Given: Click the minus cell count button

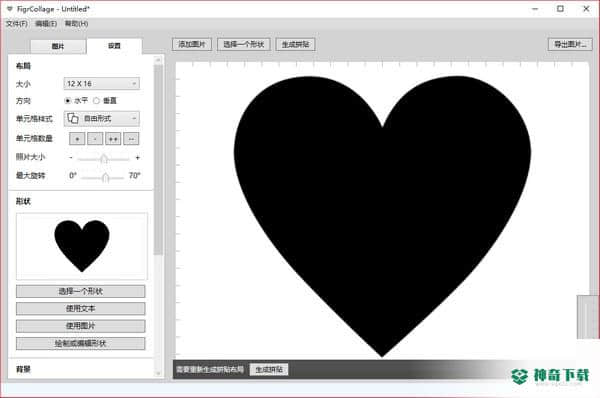Looking at the screenshot, I should coord(95,139).
